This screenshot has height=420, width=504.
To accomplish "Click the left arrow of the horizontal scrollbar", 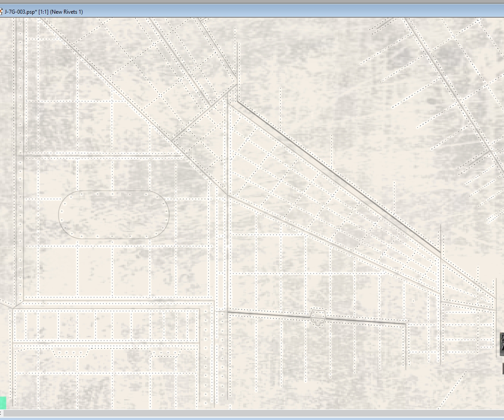I will point(1,413).
